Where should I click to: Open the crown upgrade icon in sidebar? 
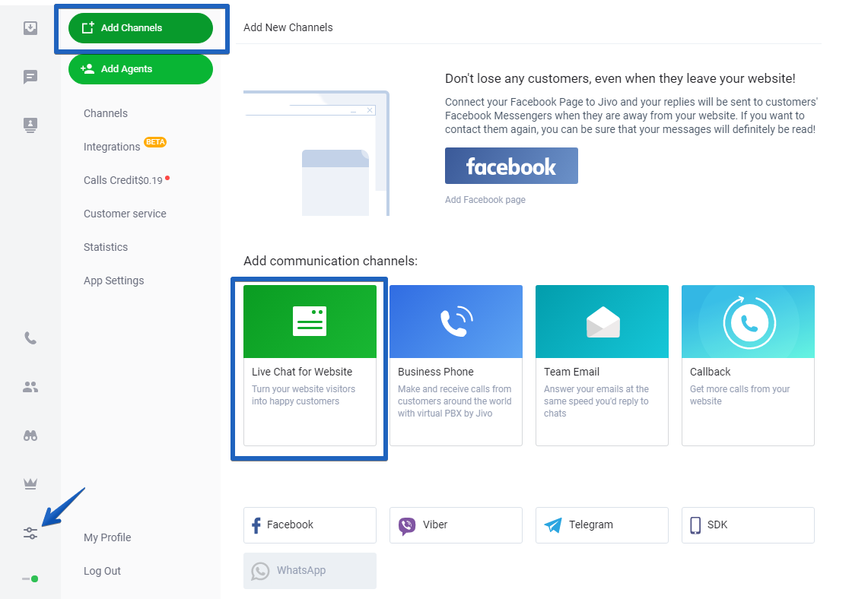tap(30, 483)
